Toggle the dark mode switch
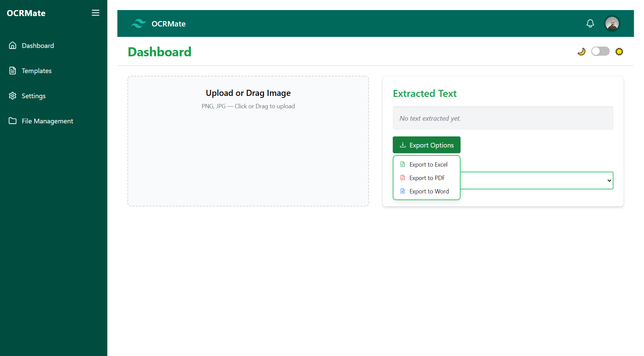The image size is (644, 356). pyautogui.click(x=600, y=51)
